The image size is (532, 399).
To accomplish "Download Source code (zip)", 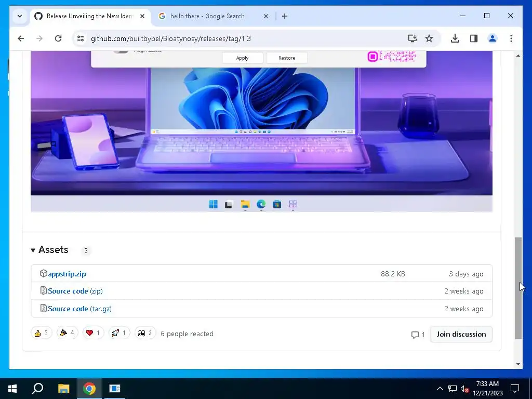I will 75,291.
